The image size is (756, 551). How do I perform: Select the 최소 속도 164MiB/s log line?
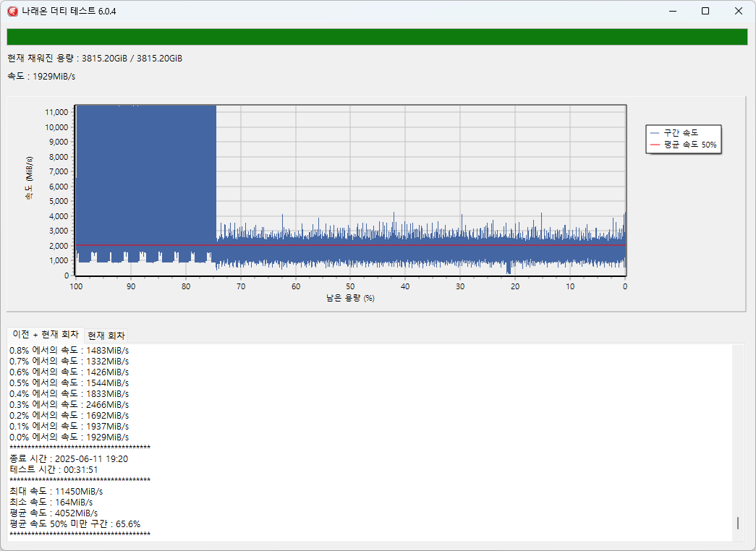[x=51, y=502]
